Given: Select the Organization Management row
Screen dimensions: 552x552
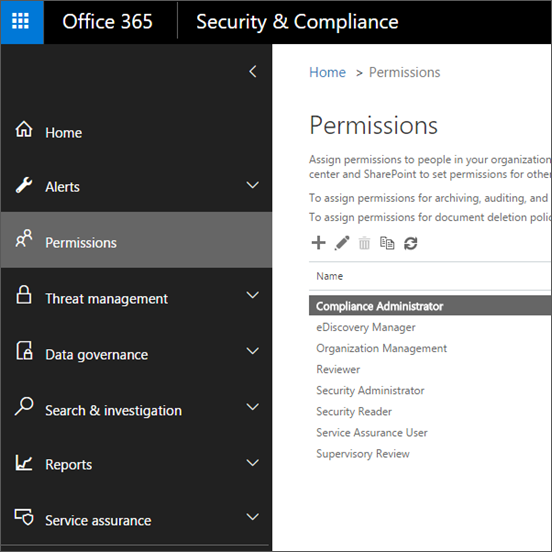Looking at the screenshot, I should [430, 348].
